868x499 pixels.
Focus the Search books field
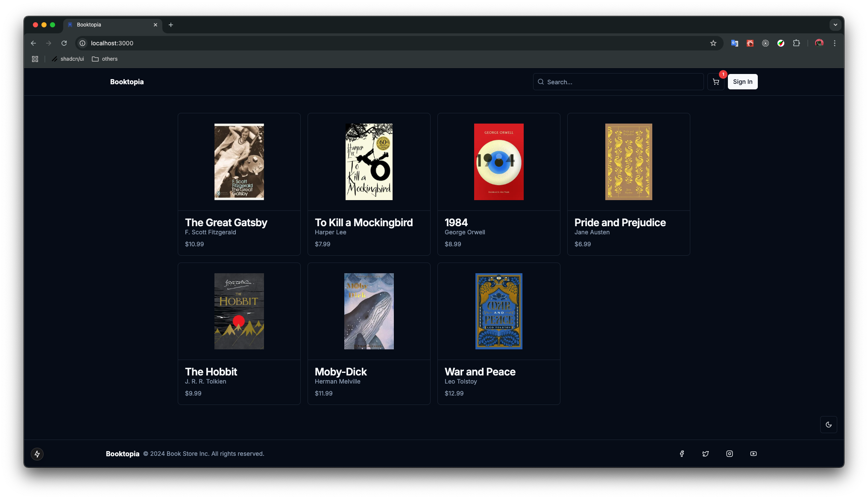(622, 82)
